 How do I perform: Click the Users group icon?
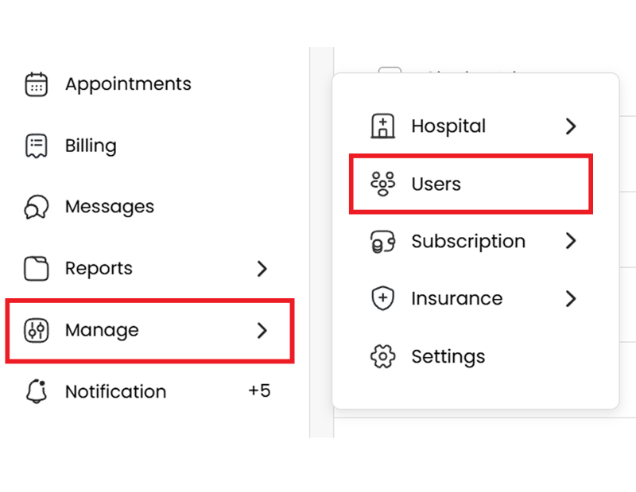383,184
